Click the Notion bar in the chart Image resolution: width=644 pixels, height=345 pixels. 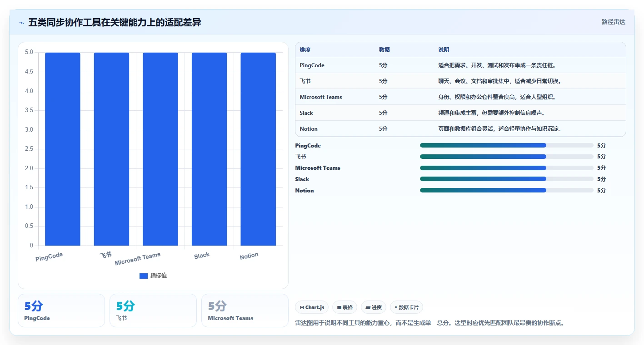[258, 149]
